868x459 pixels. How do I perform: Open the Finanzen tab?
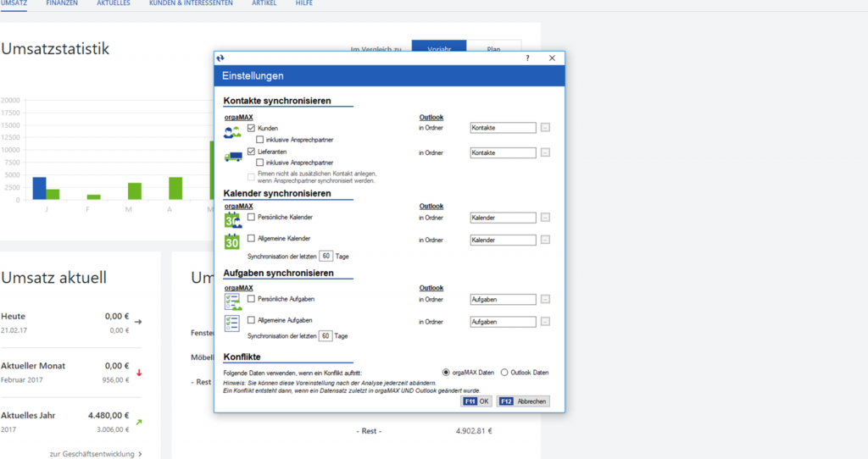pyautogui.click(x=62, y=3)
